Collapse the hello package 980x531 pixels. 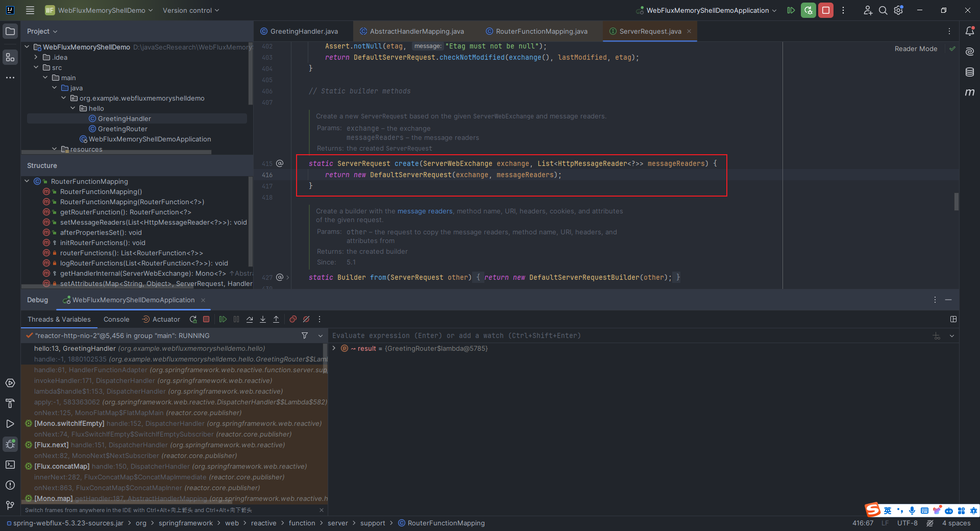[73, 108]
